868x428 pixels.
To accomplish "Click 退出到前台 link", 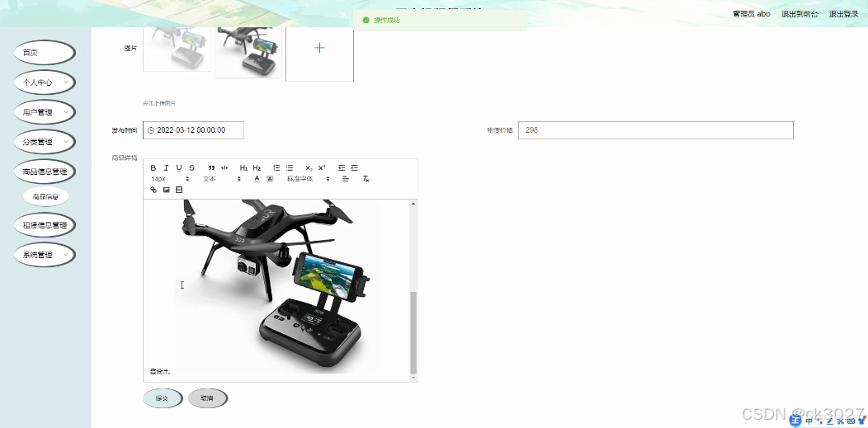I will coord(800,14).
